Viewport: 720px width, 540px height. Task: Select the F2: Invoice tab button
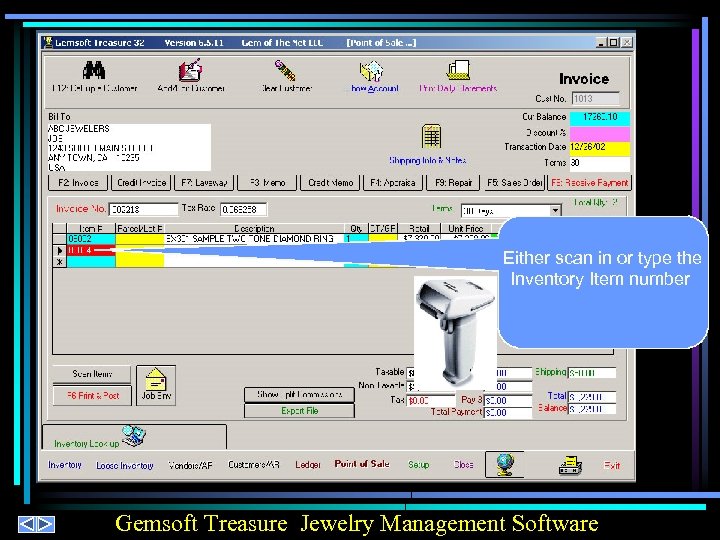[78, 183]
